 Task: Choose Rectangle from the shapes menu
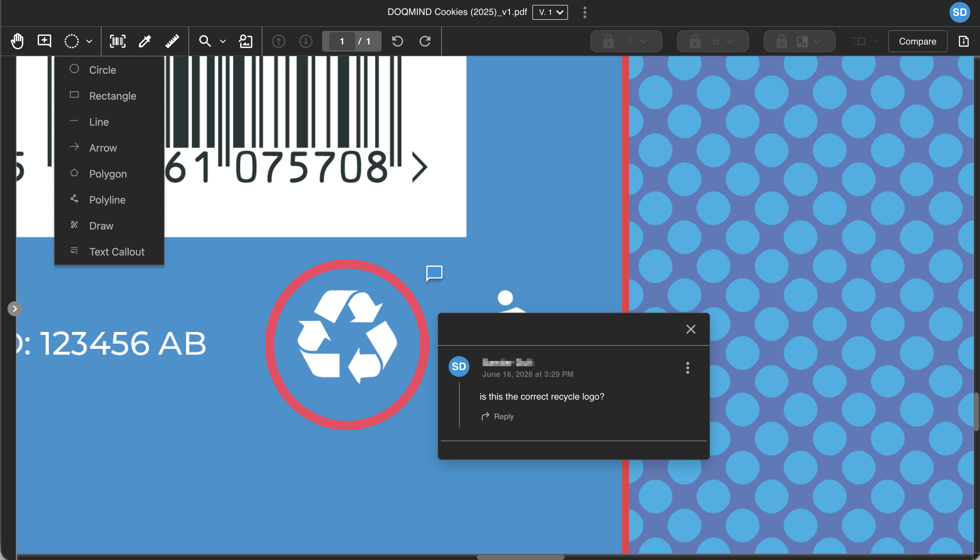click(109, 96)
